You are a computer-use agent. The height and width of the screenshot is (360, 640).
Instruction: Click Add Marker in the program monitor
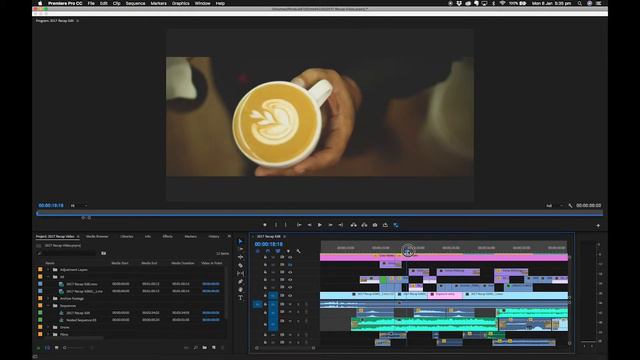265,225
